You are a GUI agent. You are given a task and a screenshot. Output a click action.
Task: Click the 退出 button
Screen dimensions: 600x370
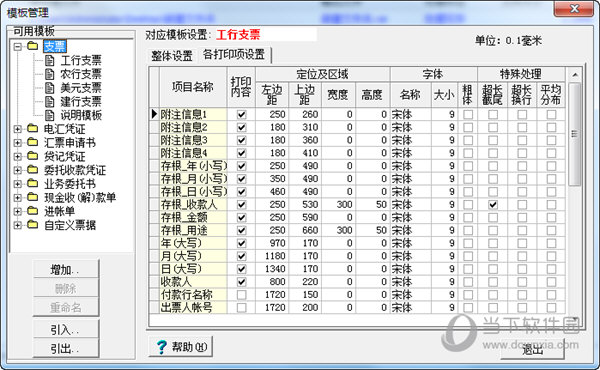[x=532, y=349]
